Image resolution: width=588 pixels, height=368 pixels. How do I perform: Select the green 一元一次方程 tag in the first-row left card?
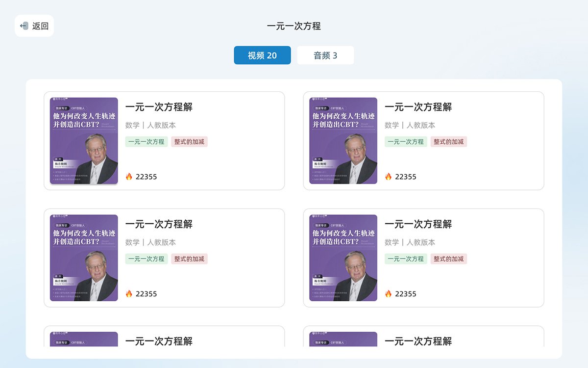pyautogui.click(x=147, y=142)
